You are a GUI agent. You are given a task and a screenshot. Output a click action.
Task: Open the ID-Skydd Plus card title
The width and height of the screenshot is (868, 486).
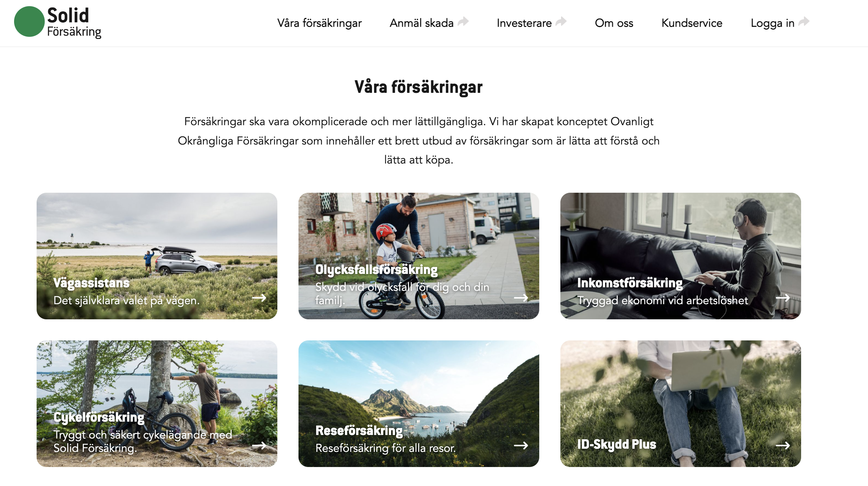click(x=617, y=444)
